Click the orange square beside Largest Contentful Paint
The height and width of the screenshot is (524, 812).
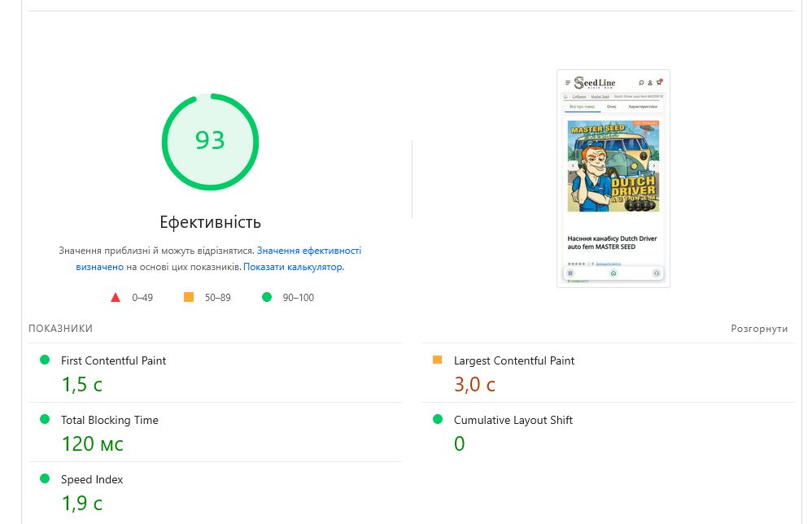[438, 360]
